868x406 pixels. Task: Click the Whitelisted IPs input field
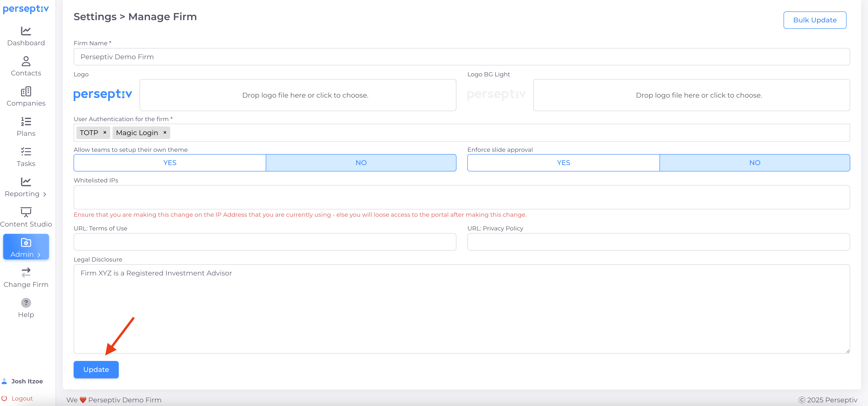(461, 197)
